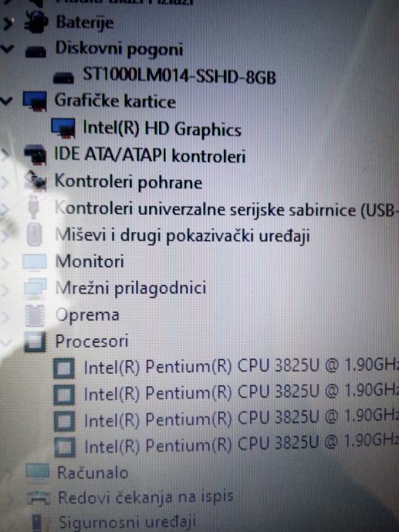Viewport: 399px width, 532px height.
Task: Click the Grafičke kartice display adapter icon
Action: (35, 101)
